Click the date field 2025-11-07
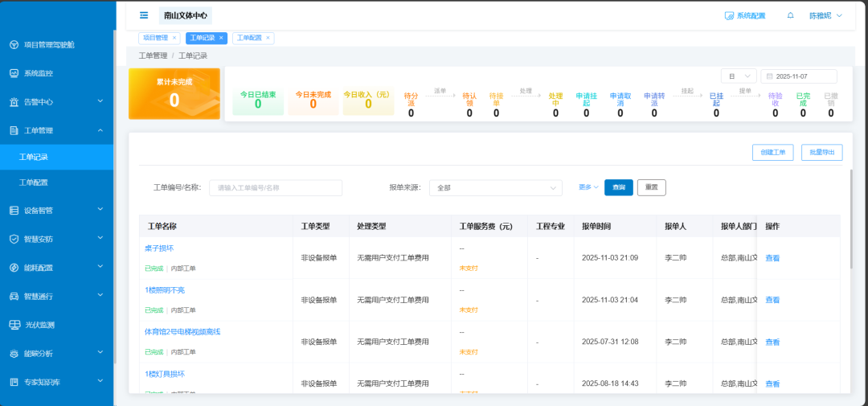868x406 pixels. point(799,76)
